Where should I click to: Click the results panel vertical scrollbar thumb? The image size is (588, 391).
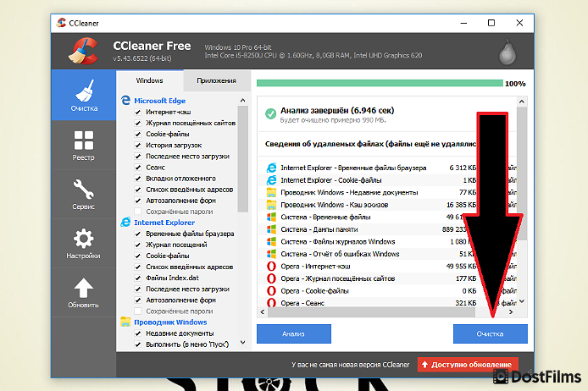point(522,173)
